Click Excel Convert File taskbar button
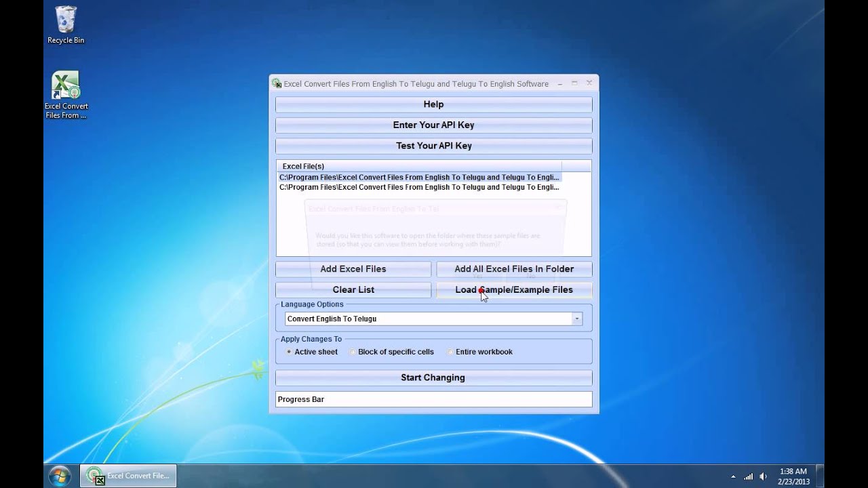This screenshot has width=868, height=488. pos(129,476)
